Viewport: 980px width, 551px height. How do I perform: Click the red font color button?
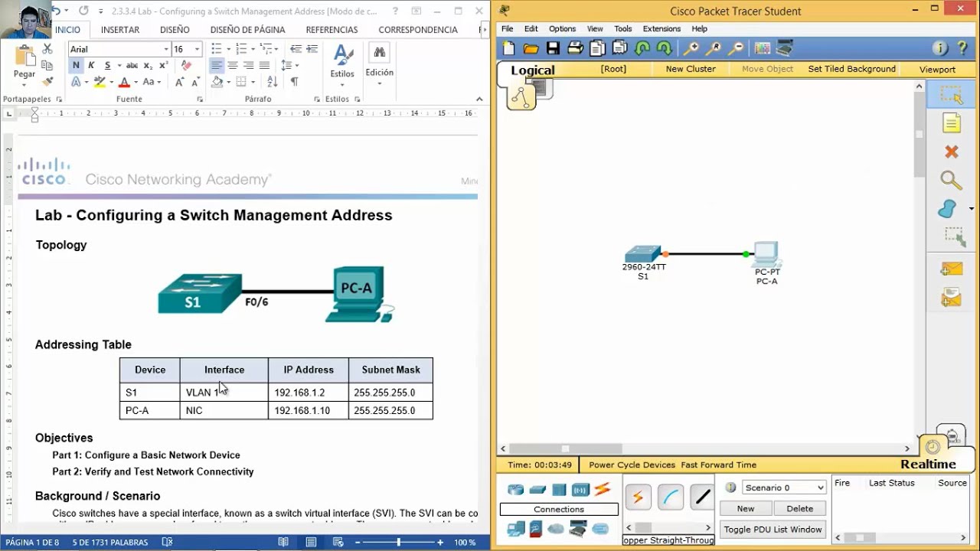[x=124, y=82]
